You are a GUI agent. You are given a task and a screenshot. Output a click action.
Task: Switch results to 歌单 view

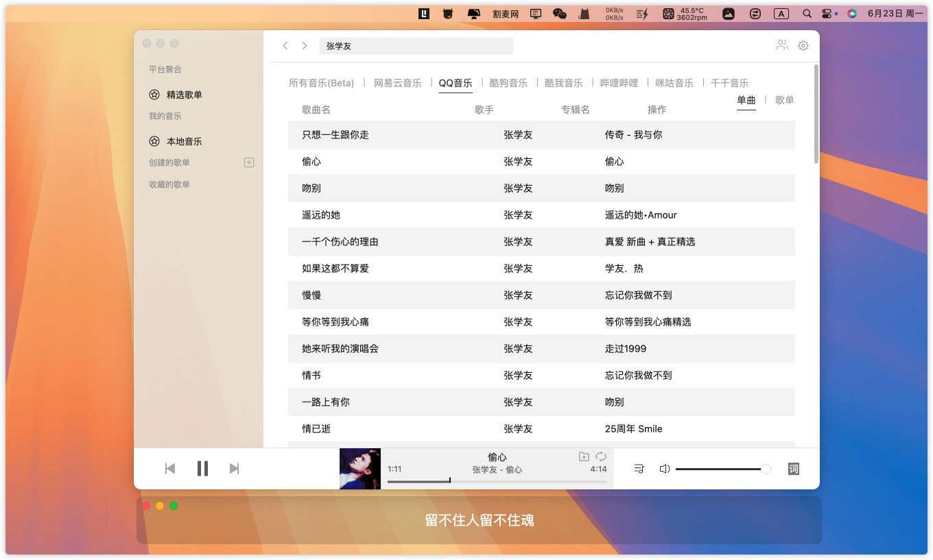click(784, 100)
